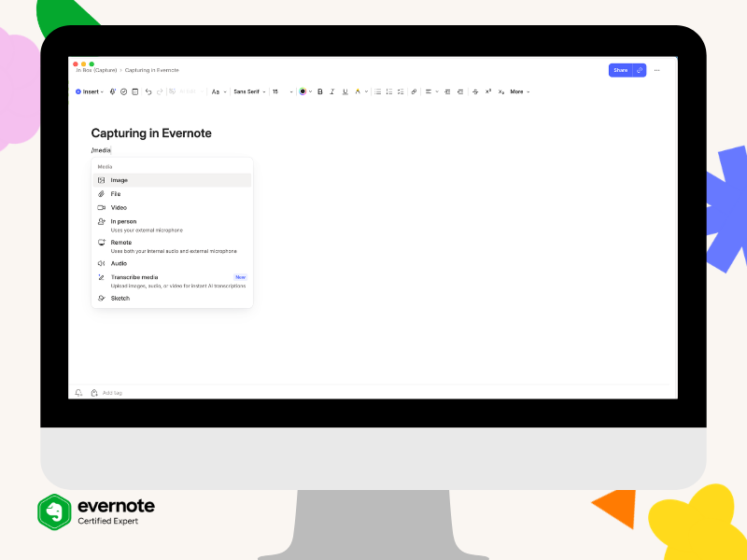Image resolution: width=747 pixels, height=560 pixels.
Task: Click the Sketch icon
Action: click(101, 298)
